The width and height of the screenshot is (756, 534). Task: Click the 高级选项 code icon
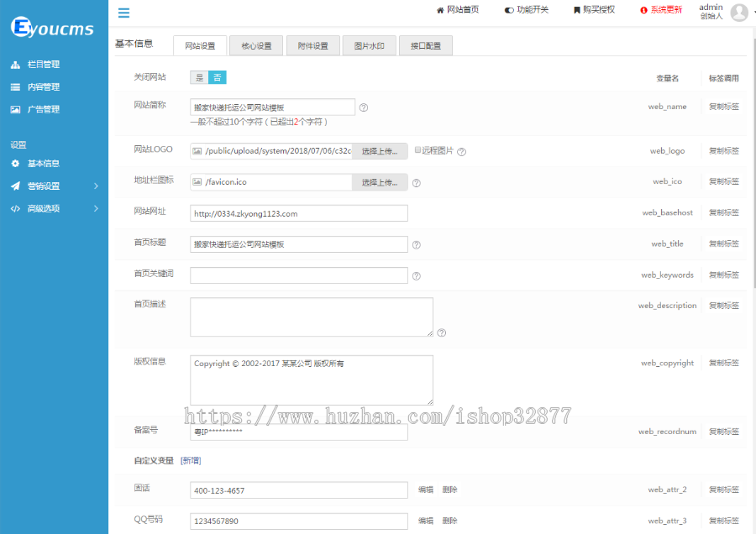coord(15,209)
